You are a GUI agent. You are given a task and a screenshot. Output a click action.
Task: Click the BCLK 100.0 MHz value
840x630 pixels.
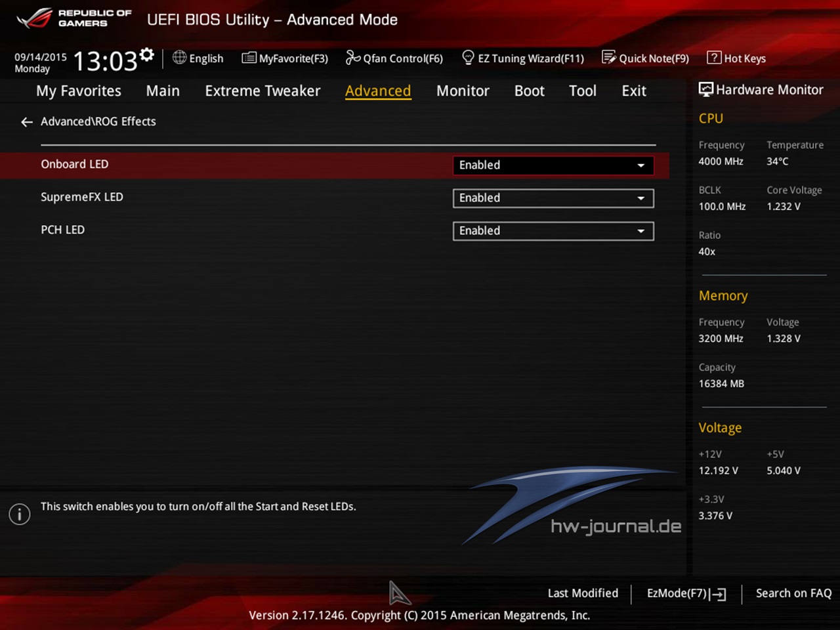point(722,207)
